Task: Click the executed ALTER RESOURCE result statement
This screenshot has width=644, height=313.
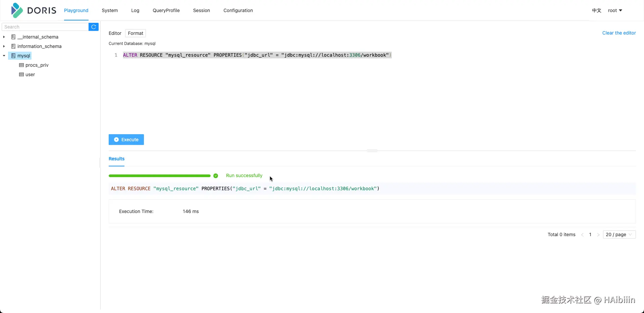Action: coord(245,189)
